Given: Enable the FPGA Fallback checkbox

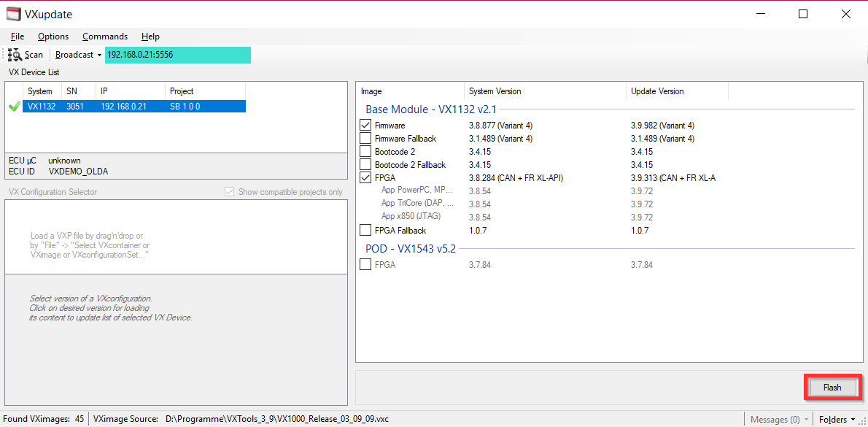Looking at the screenshot, I should click(366, 231).
